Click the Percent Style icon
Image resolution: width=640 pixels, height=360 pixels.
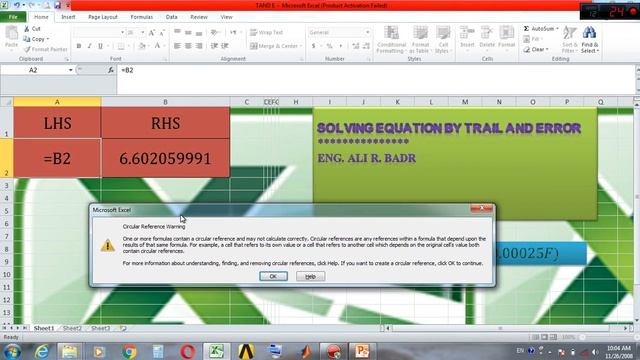click(x=329, y=46)
